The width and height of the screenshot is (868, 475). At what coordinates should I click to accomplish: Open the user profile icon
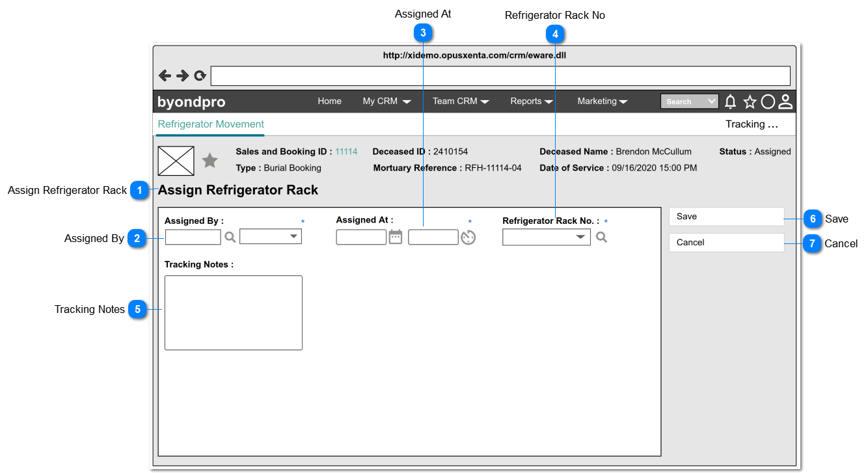[x=785, y=102]
